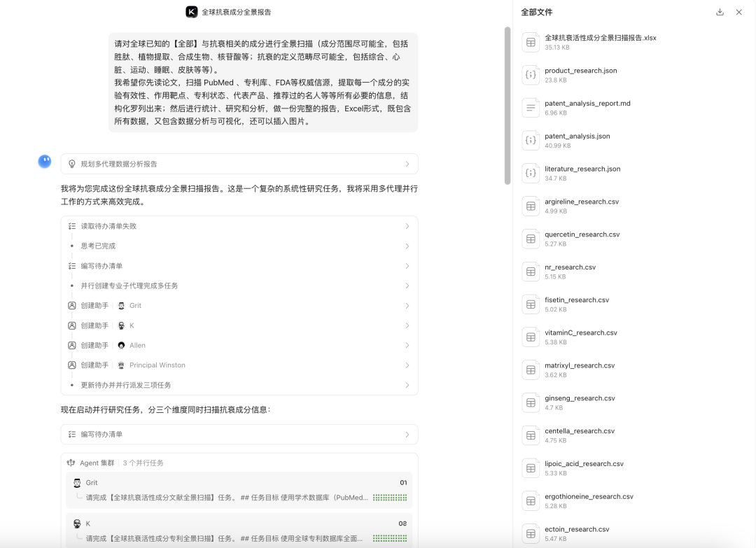Open the K agent task card 02
The height and width of the screenshot is (548, 756).
[x=239, y=531]
